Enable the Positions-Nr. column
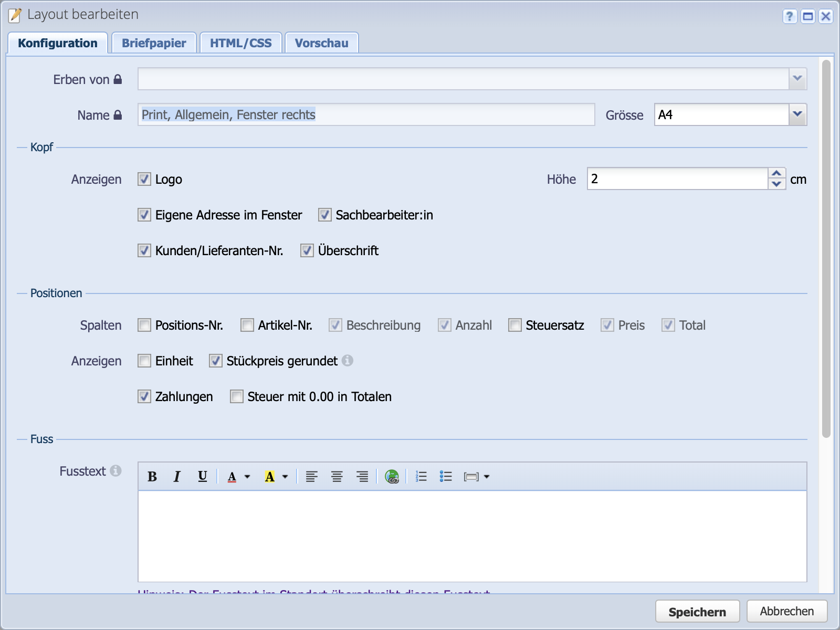Image resolution: width=840 pixels, height=630 pixels. pyautogui.click(x=144, y=325)
